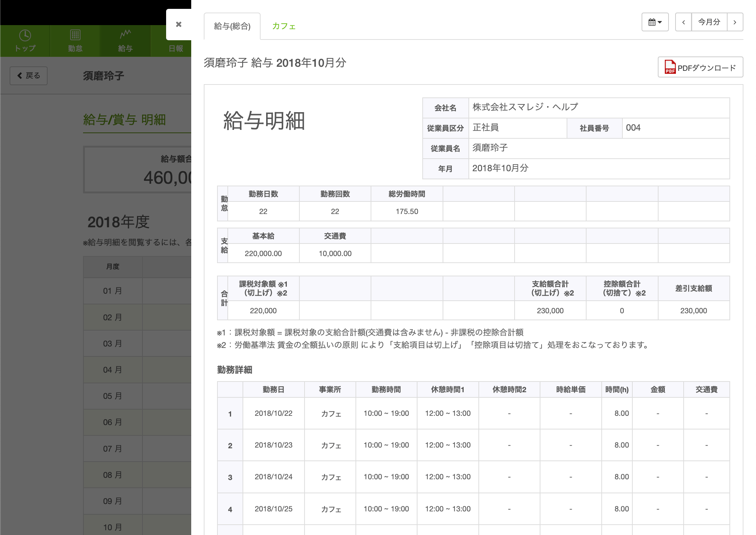Select the 04 月 row in background table

tap(137, 370)
